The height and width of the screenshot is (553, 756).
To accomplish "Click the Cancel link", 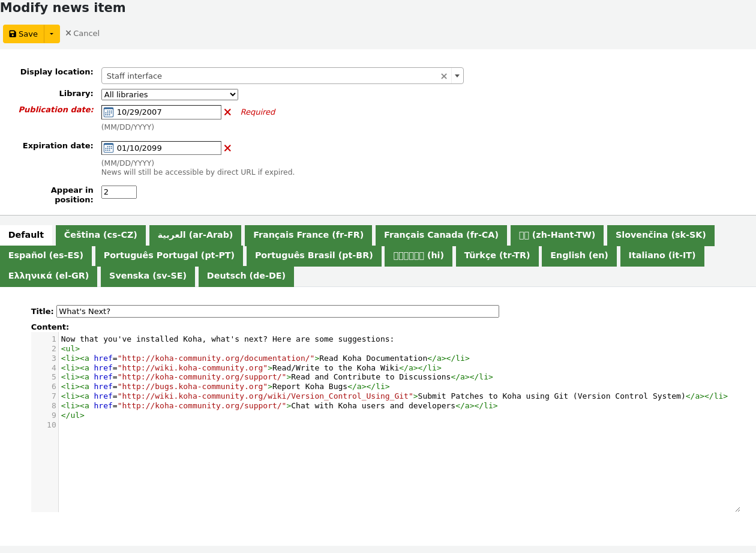I will pyautogui.click(x=82, y=34).
